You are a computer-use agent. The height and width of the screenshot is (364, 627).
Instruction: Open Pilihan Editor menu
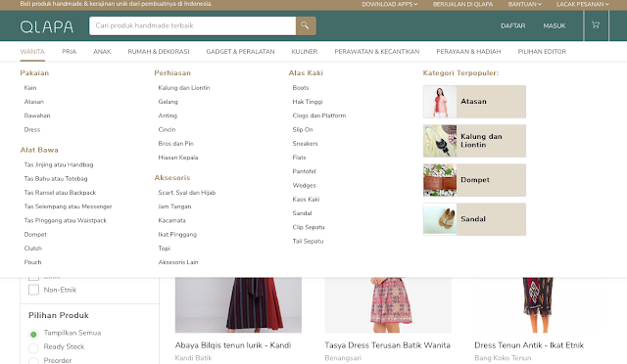[542, 52]
